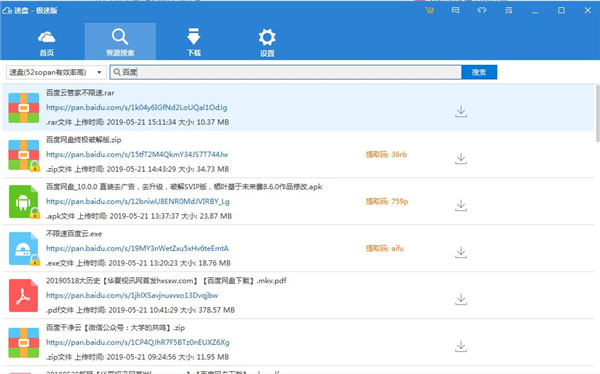Switch to the 资源搜索 tab
Screen dimensions: 600x374
click(x=120, y=41)
